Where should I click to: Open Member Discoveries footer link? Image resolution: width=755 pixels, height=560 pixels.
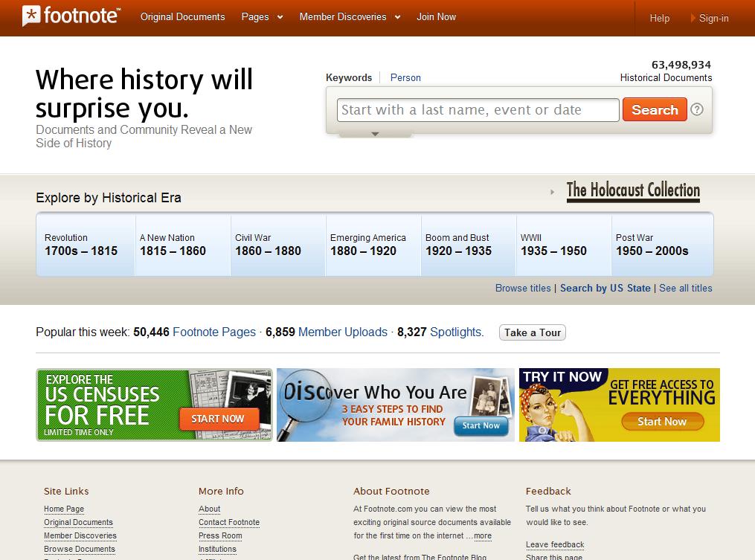point(80,535)
